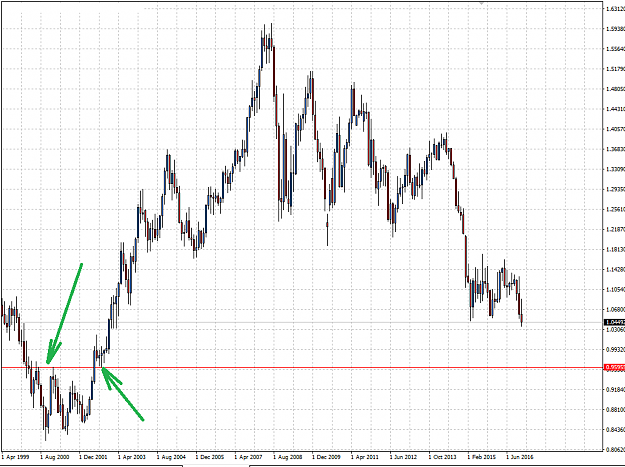Click the 1.2187 price scale label
This screenshot has width=625, height=467.
coord(615,230)
